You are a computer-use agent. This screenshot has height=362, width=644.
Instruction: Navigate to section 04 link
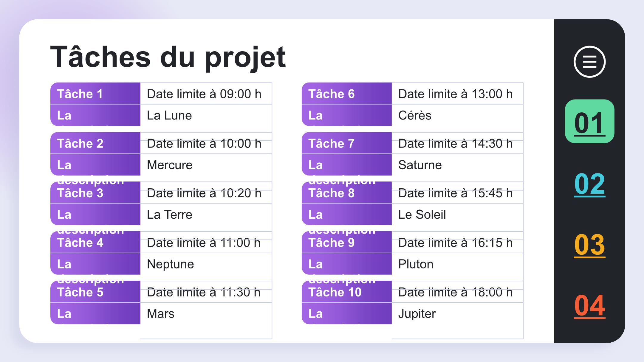(x=589, y=306)
